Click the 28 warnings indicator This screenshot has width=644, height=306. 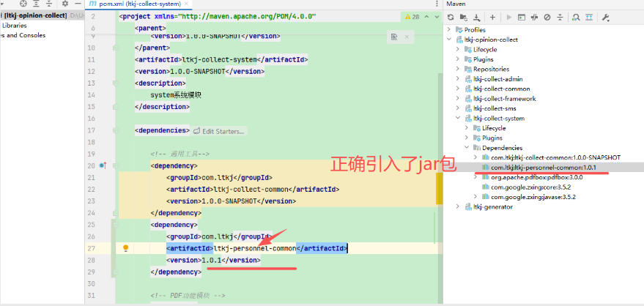[x=412, y=17]
